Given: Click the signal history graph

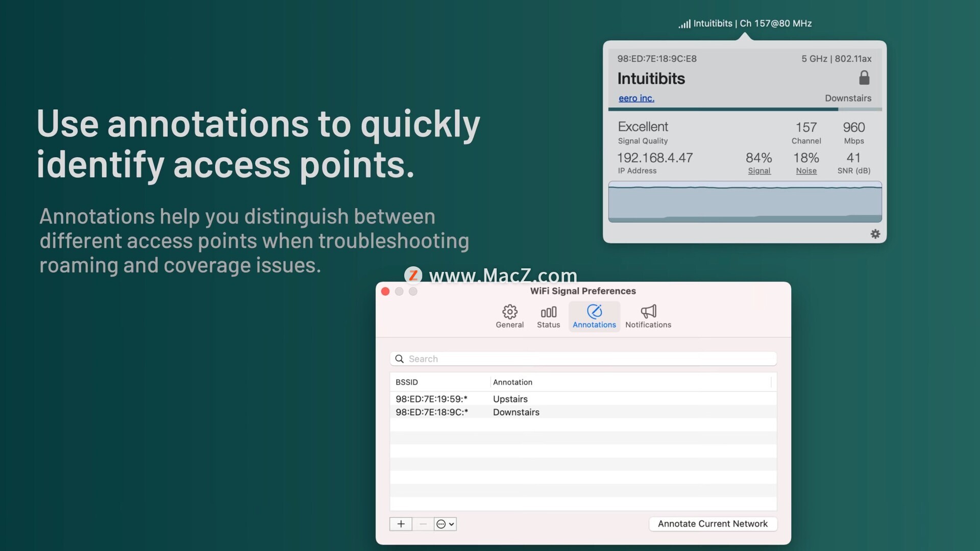Looking at the screenshot, I should point(745,202).
